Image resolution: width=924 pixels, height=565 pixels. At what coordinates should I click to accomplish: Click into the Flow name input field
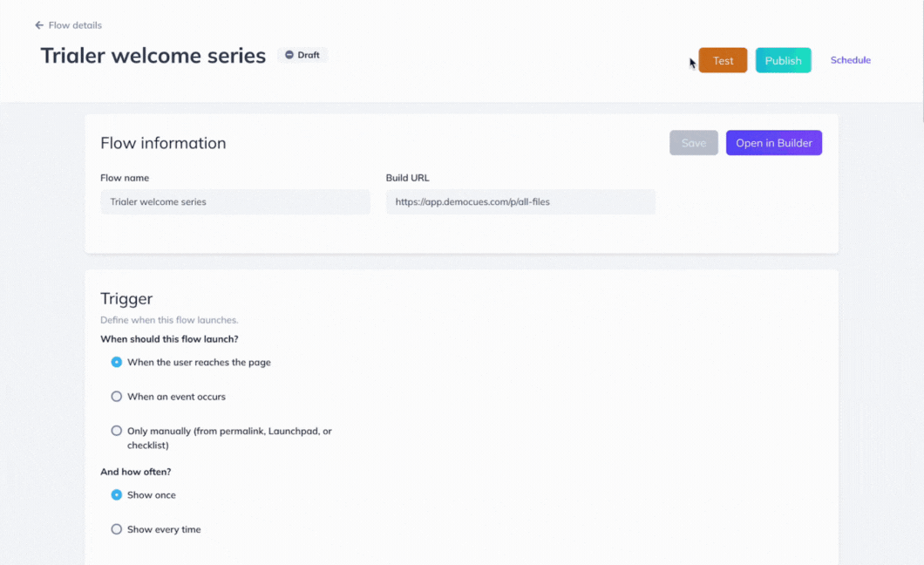(x=235, y=201)
